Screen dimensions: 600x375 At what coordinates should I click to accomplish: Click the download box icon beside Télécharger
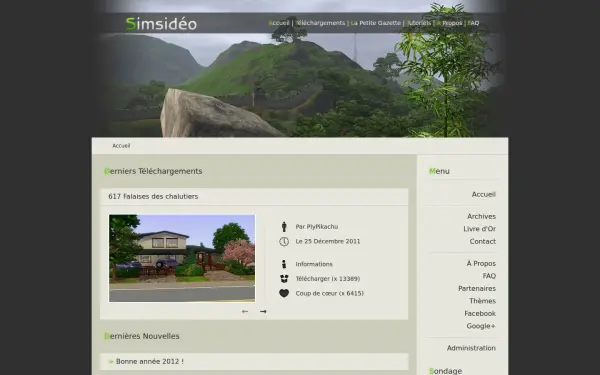point(284,279)
